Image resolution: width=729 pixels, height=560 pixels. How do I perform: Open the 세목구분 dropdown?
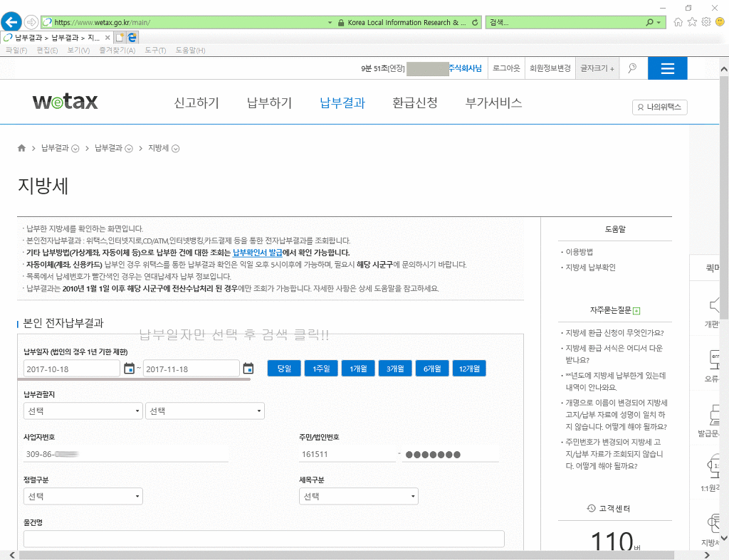[358, 497]
